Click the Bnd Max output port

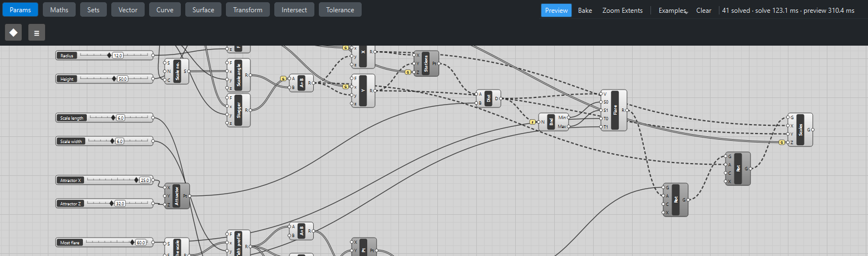click(569, 126)
